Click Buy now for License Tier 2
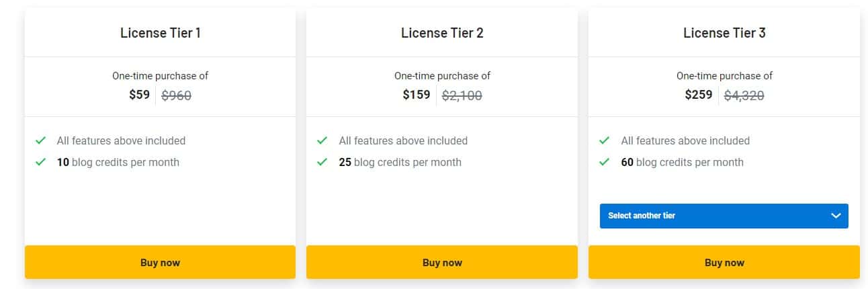868x289 pixels. tap(442, 262)
